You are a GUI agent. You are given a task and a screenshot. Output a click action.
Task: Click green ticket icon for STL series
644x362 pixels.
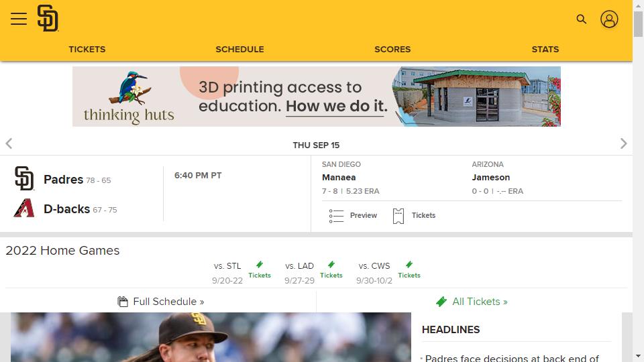pyautogui.click(x=260, y=265)
